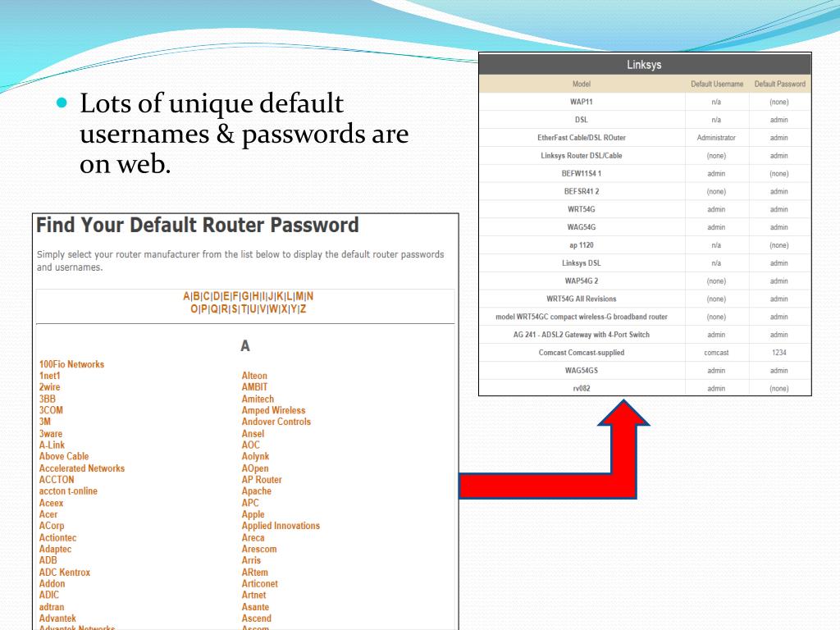Click the '1234' default password cell
This screenshot has width=840, height=630.
tap(779, 353)
